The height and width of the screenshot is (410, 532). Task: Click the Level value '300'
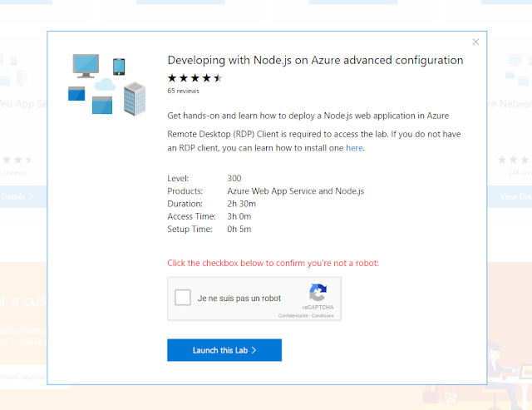(234, 178)
